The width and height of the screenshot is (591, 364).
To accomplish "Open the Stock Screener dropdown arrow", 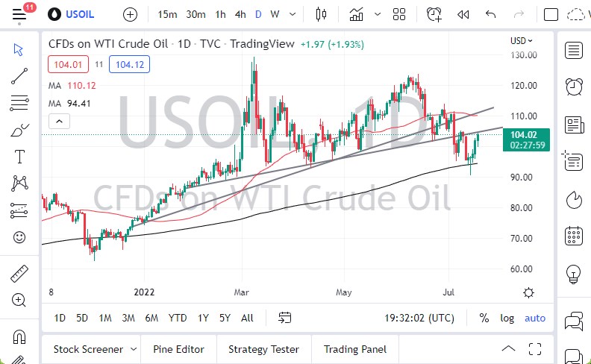I will (x=133, y=349).
